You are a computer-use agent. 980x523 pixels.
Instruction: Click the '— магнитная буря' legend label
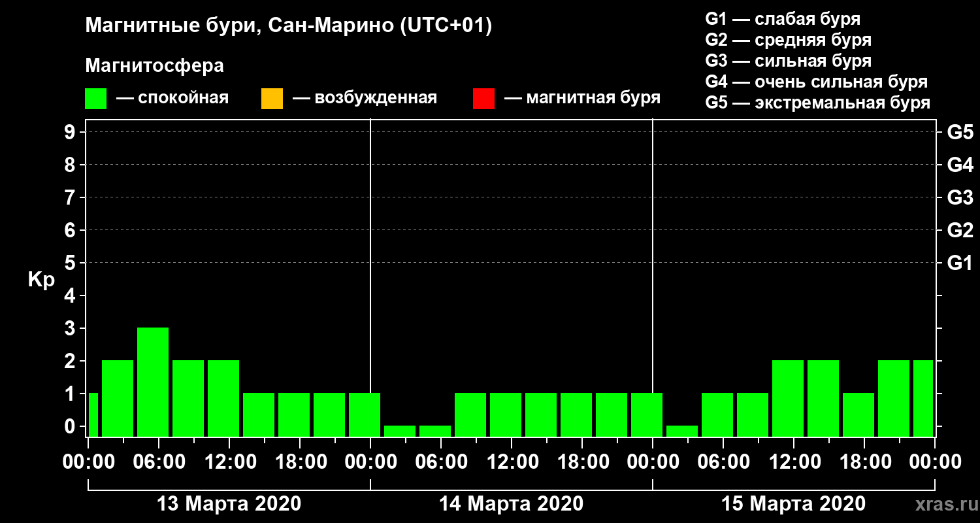[582, 98]
